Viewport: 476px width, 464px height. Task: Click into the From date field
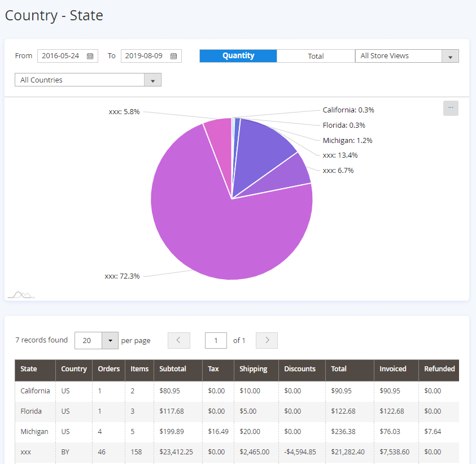tap(61, 56)
